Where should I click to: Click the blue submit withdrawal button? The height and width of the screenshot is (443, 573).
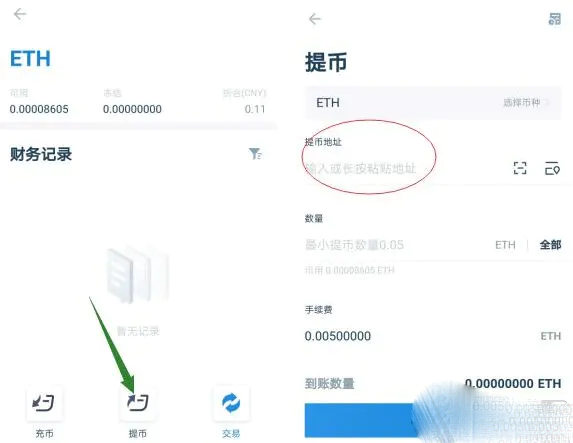point(433,420)
